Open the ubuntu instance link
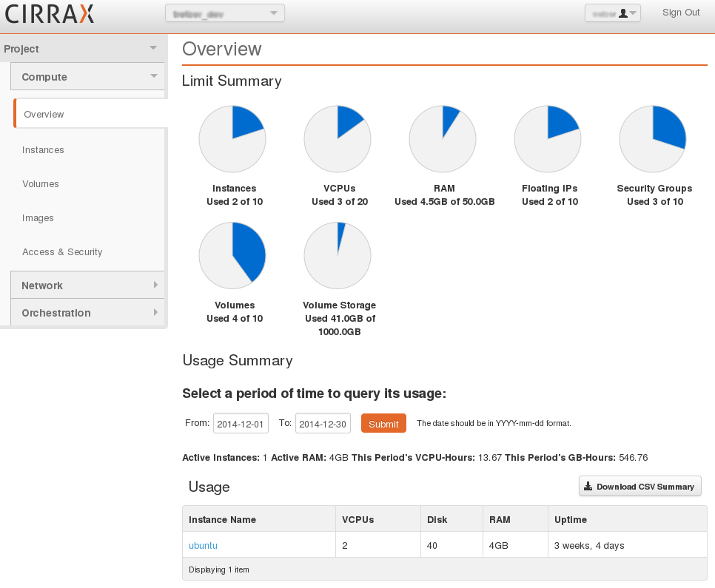The image size is (715, 588). coord(203,546)
